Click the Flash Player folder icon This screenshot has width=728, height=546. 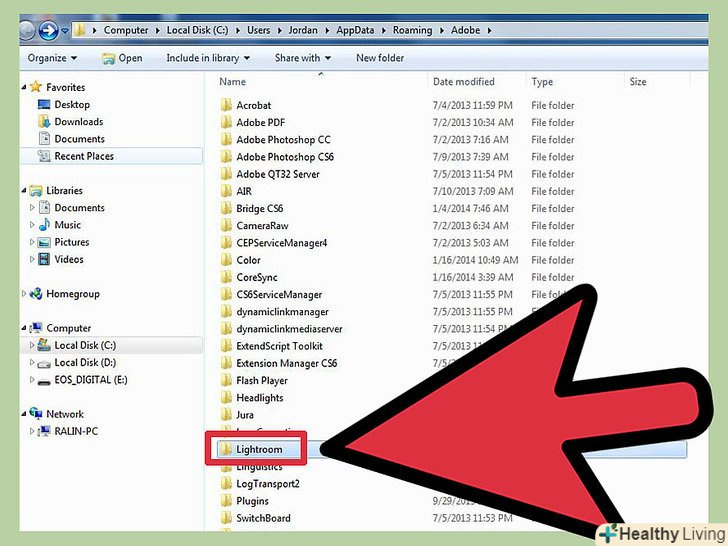point(226,380)
